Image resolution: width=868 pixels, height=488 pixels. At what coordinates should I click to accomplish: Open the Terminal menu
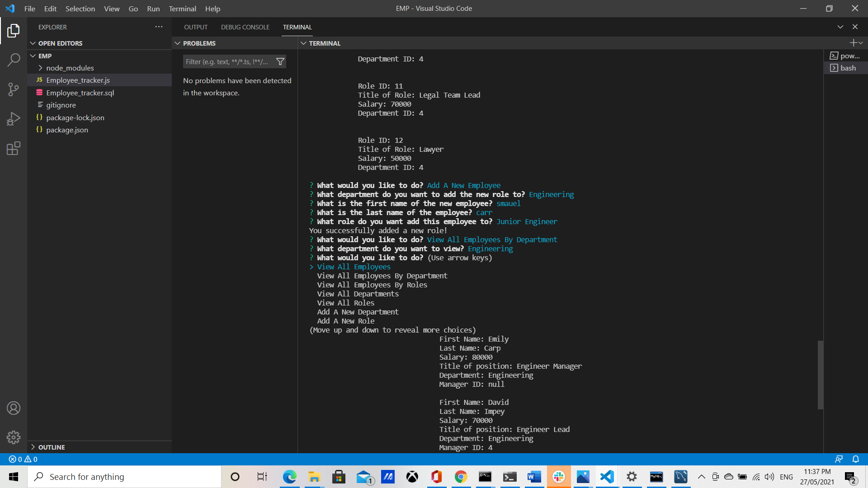pyautogui.click(x=182, y=9)
